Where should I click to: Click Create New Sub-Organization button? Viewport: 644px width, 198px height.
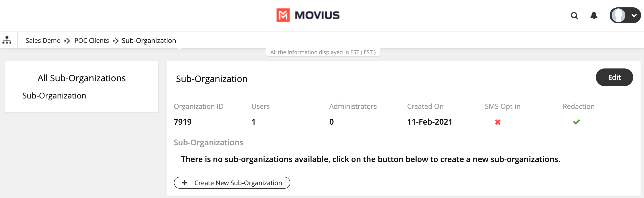click(232, 183)
